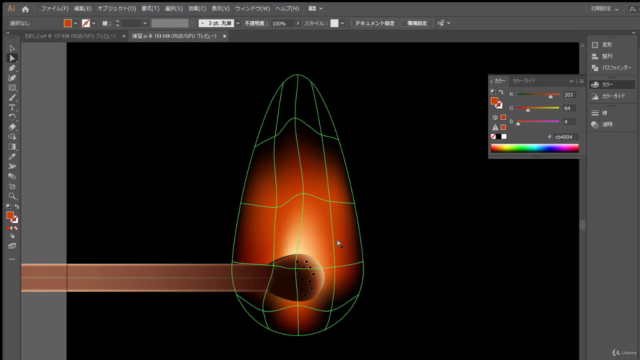Open the ファイル(F) menu

pyautogui.click(x=54, y=9)
